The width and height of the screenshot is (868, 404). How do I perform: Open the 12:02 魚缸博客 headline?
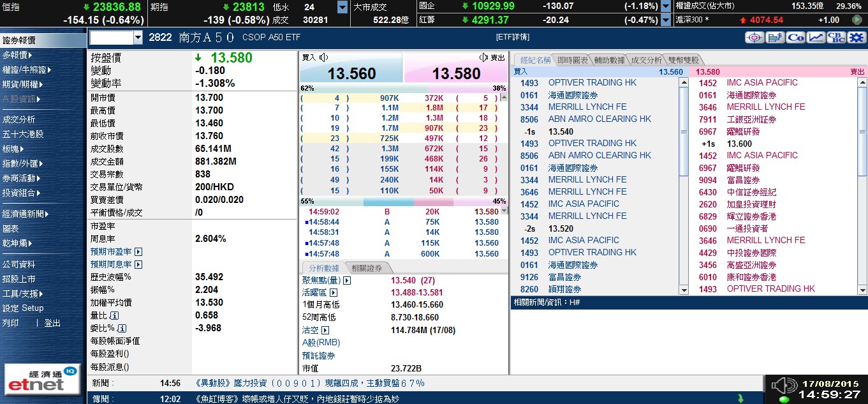(x=297, y=399)
